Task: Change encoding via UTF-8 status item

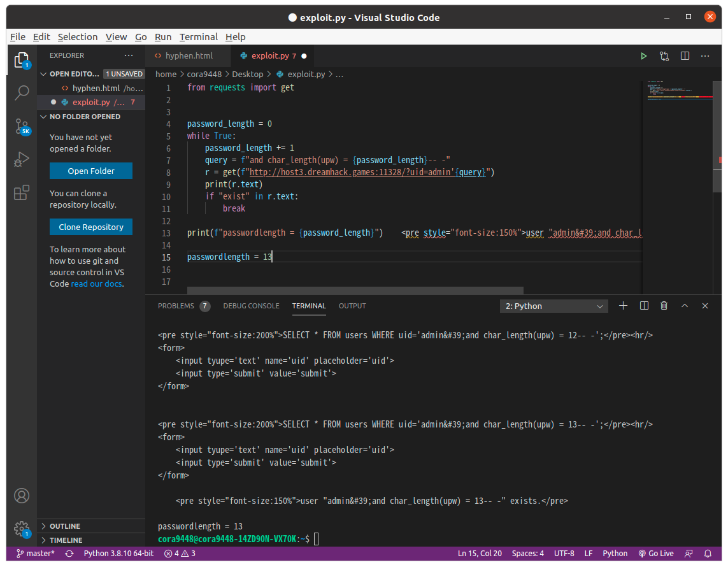Action: tap(564, 554)
